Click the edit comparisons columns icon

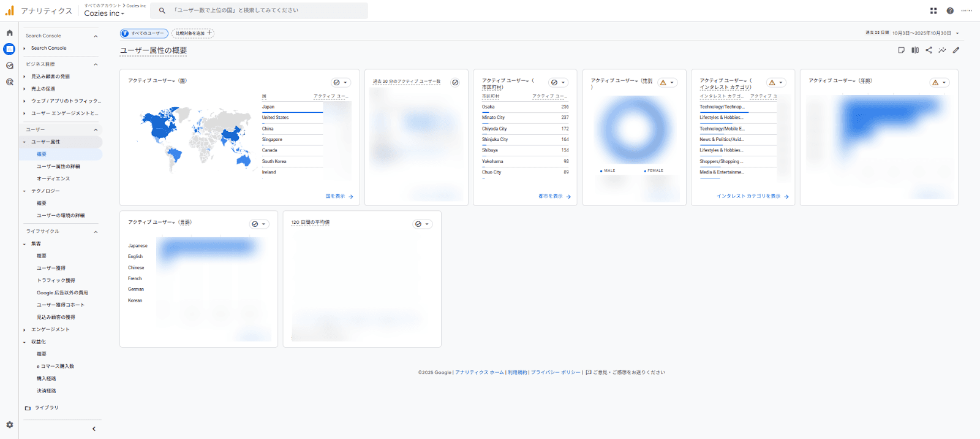tap(915, 50)
